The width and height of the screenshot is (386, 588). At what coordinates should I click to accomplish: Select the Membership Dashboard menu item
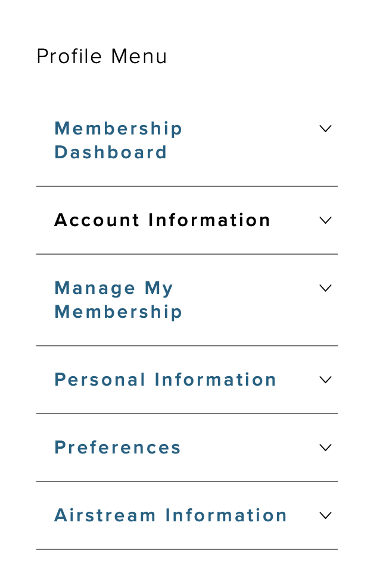pos(119,140)
